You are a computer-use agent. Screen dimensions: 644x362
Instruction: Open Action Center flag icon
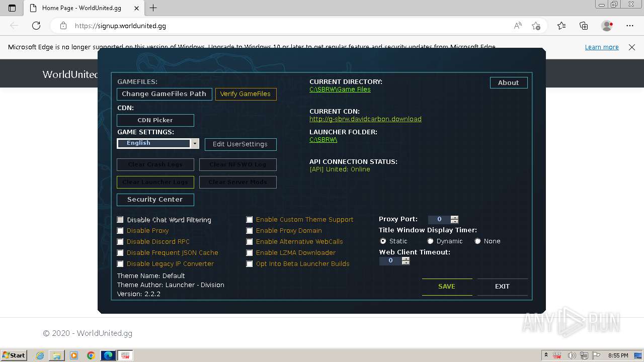596,355
